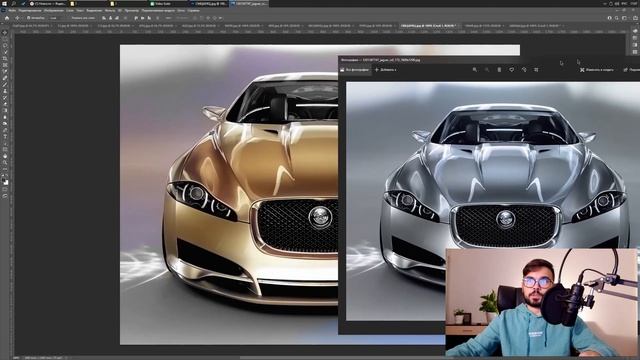Select the Hand tool

5,156
